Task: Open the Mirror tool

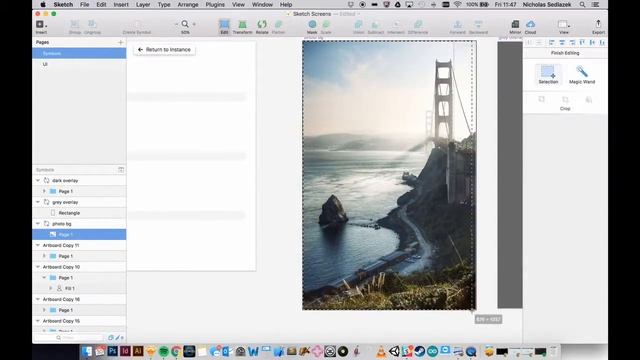Action: 515,27
